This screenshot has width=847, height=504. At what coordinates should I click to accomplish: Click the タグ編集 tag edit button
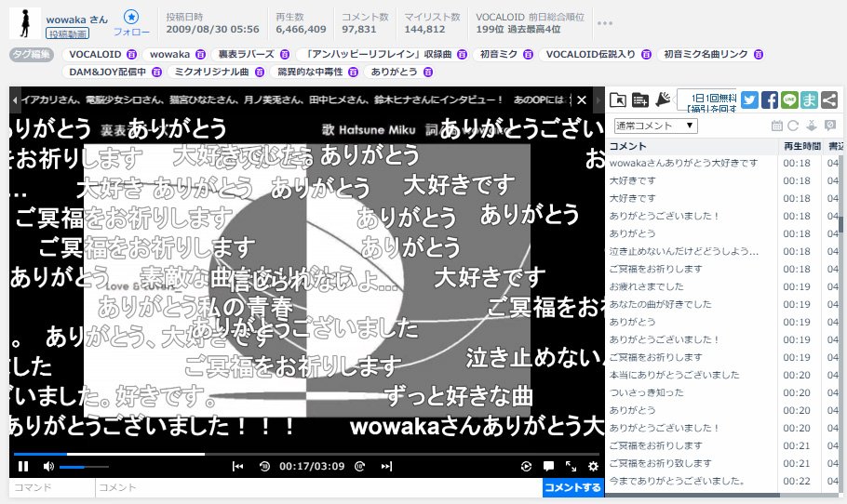[32, 54]
